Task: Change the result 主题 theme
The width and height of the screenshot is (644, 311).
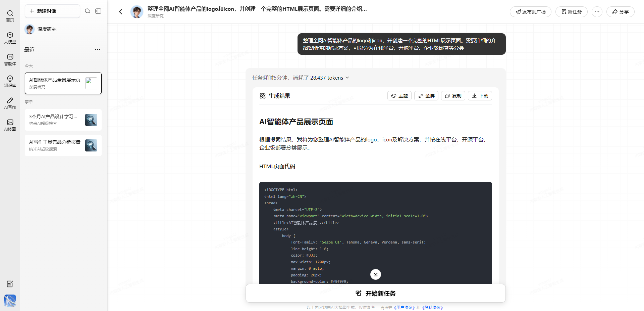Action: [399, 96]
